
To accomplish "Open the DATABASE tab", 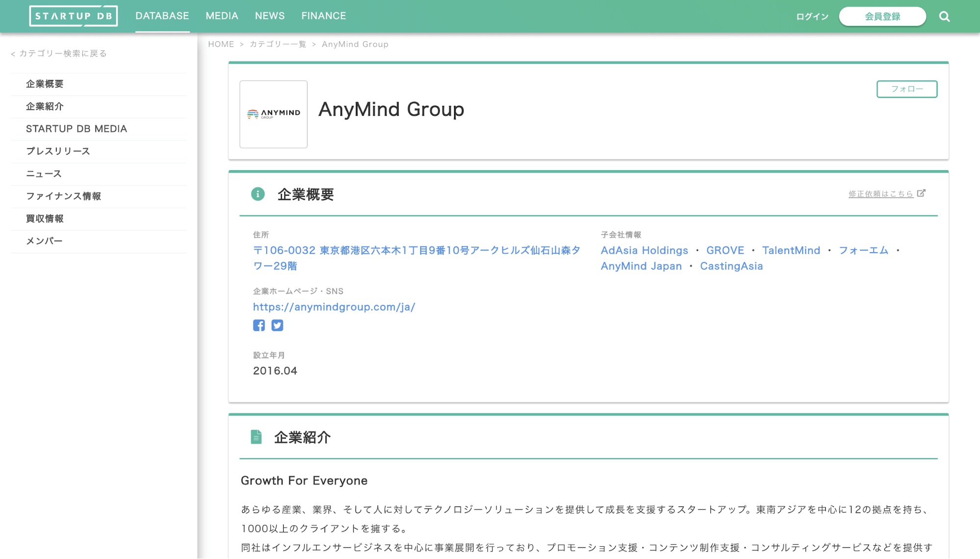I will pyautogui.click(x=162, y=16).
